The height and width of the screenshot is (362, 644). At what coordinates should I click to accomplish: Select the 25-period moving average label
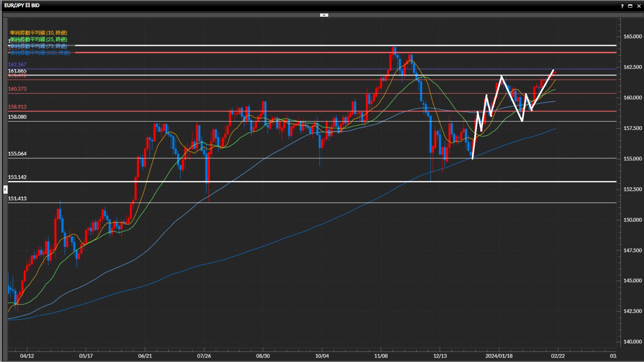[x=39, y=39]
